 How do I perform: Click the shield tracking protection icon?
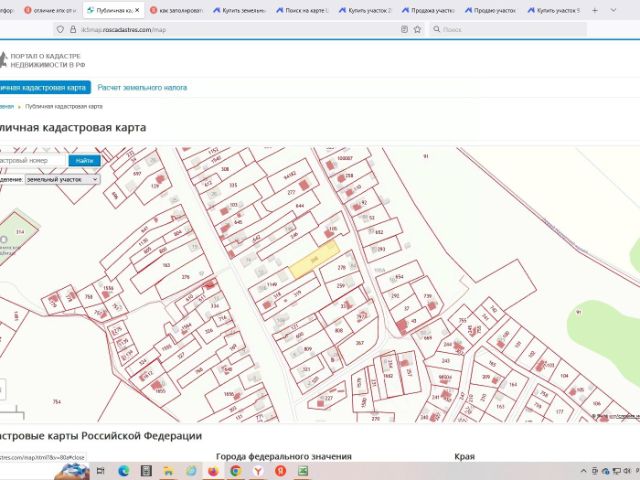(60, 29)
